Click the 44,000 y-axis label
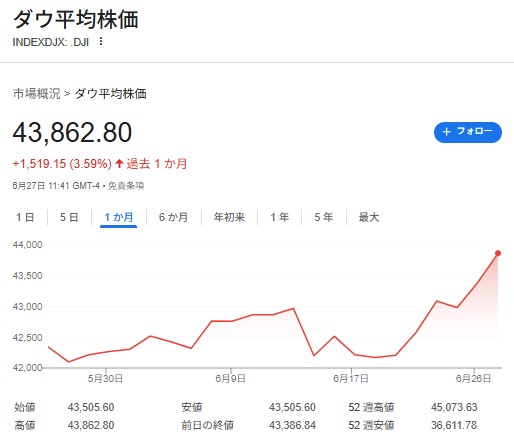The height and width of the screenshot is (447, 514). point(28,245)
